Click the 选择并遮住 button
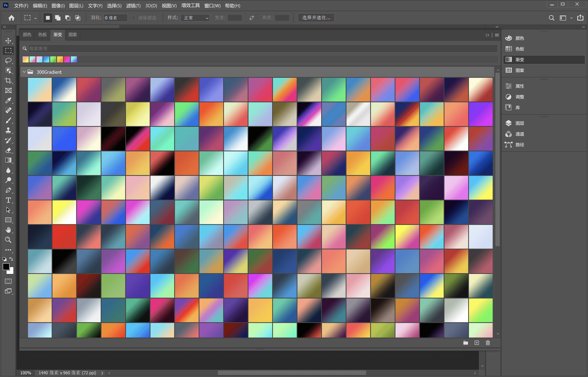588x377 pixels. pyautogui.click(x=316, y=18)
